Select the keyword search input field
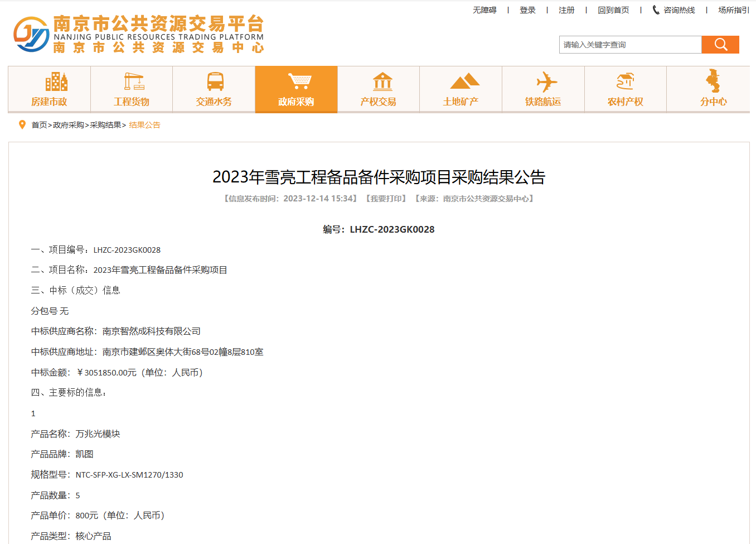 630,45
